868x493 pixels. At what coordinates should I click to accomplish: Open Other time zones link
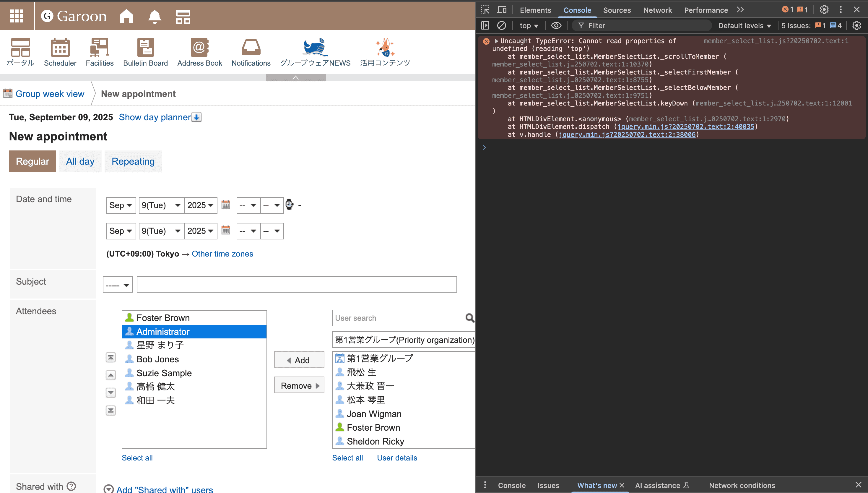click(x=222, y=254)
